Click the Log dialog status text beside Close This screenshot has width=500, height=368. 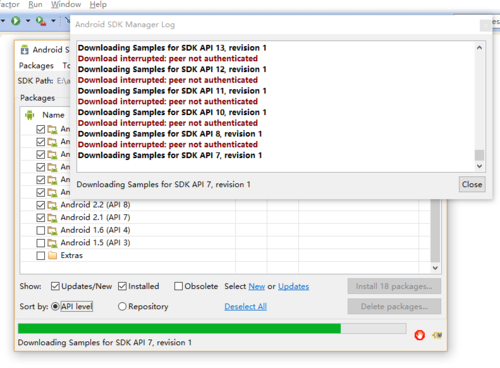tap(163, 184)
